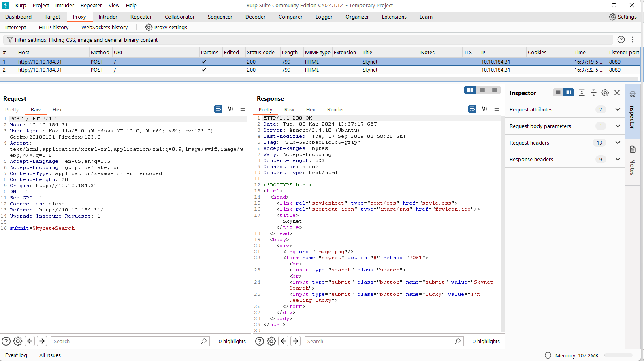This screenshot has height=361, width=644.
Task: Switch to WebSockets history tab
Action: click(104, 27)
